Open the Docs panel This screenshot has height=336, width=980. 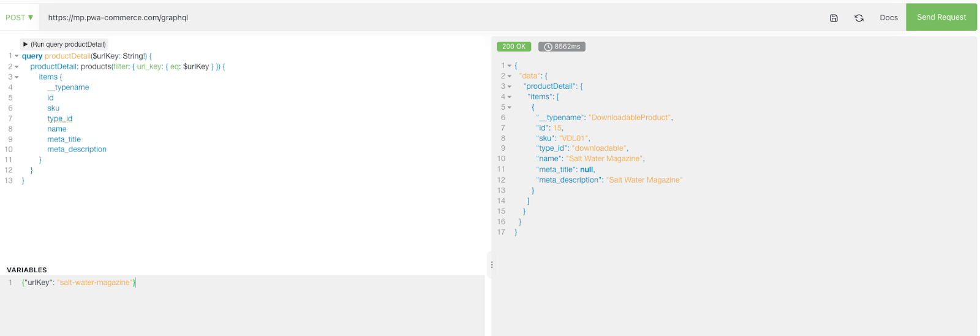click(888, 18)
